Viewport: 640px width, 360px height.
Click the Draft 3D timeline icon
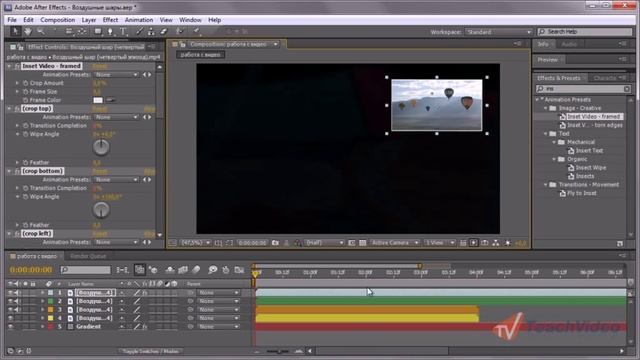tap(153, 270)
